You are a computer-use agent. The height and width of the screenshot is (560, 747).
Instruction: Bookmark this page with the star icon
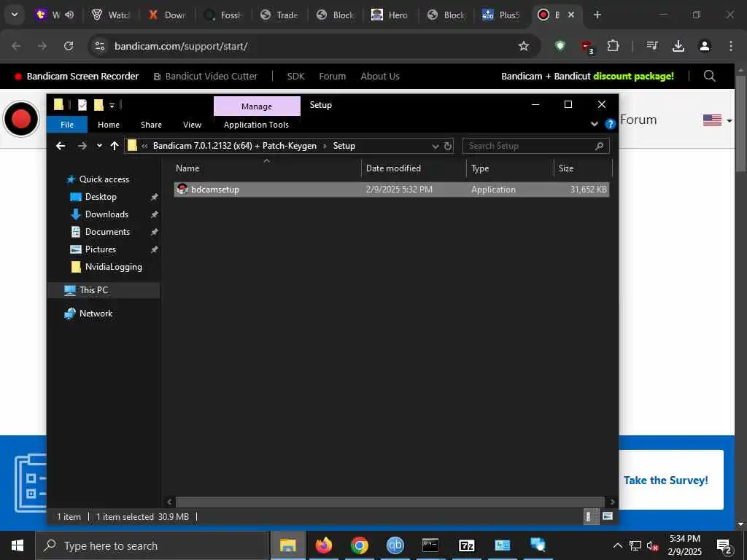click(524, 46)
